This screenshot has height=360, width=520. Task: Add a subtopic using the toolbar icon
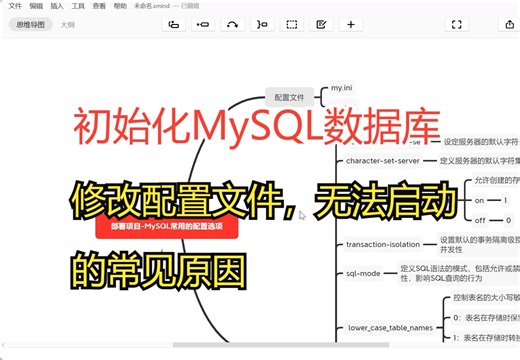(x=203, y=25)
